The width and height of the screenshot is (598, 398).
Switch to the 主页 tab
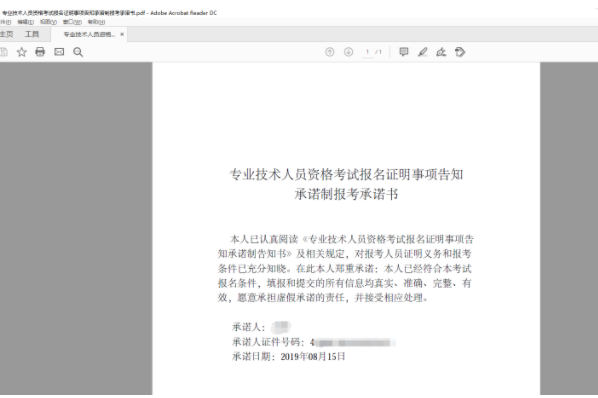pyautogui.click(x=6, y=34)
